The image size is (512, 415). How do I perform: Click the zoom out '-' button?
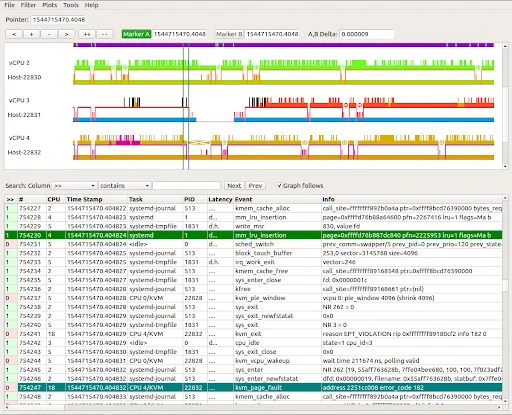tap(49, 34)
